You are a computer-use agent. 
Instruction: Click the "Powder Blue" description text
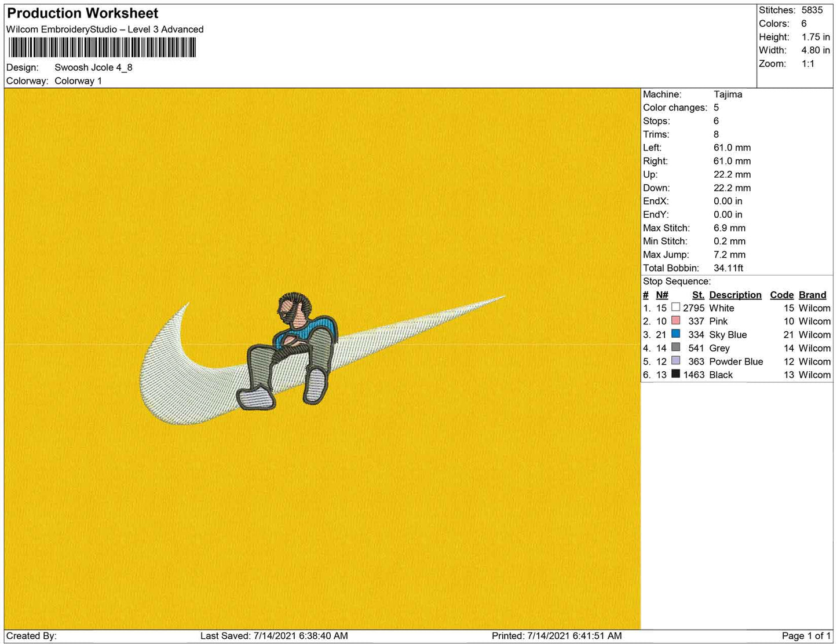(736, 361)
